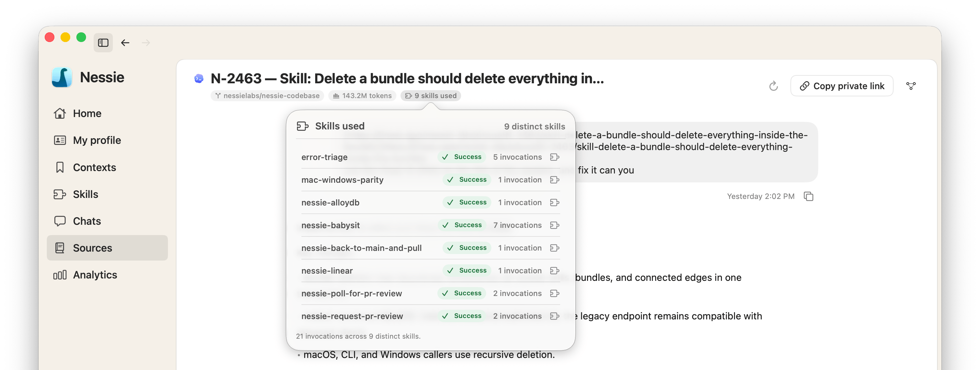Select the nessie-alloydb skill name

point(330,202)
